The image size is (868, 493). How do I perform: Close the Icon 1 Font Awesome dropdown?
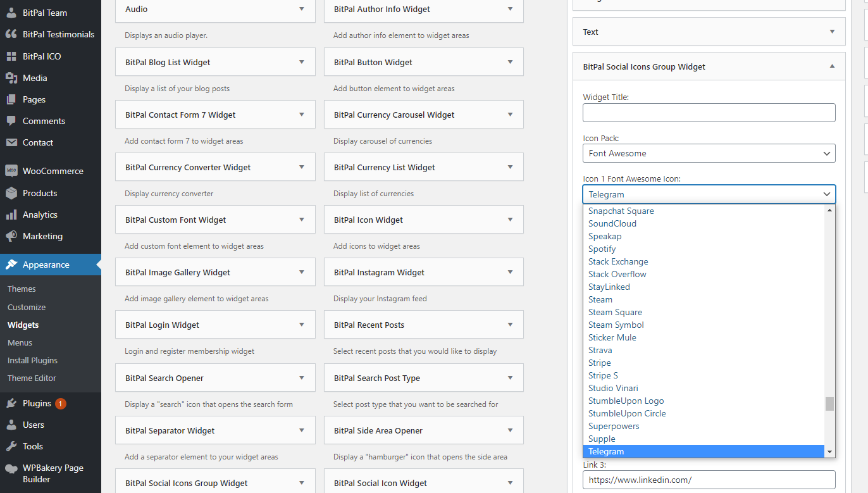(709, 194)
